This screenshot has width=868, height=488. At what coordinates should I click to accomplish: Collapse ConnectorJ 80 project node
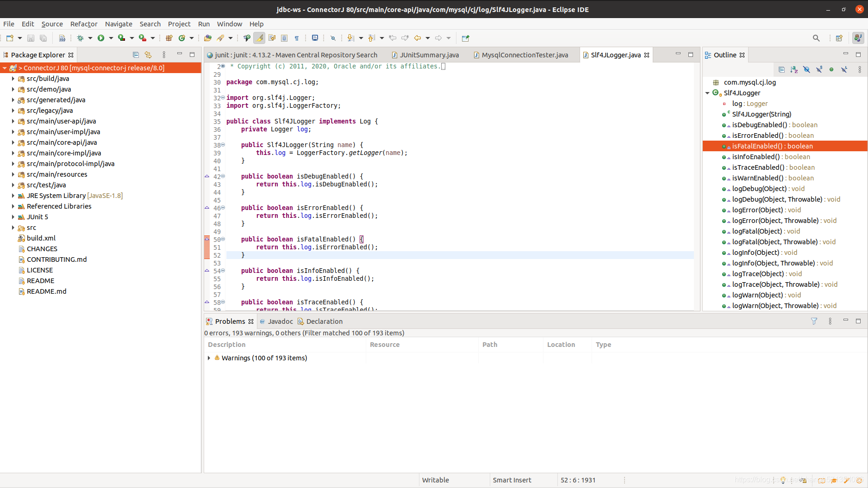[x=5, y=68]
